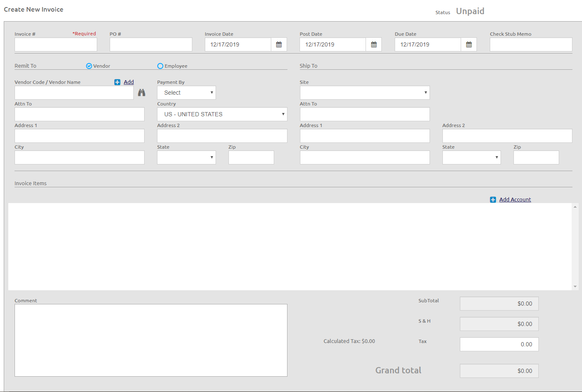Click the invoice items scroll-up arrow
This screenshot has height=392, width=582.
[575, 206]
